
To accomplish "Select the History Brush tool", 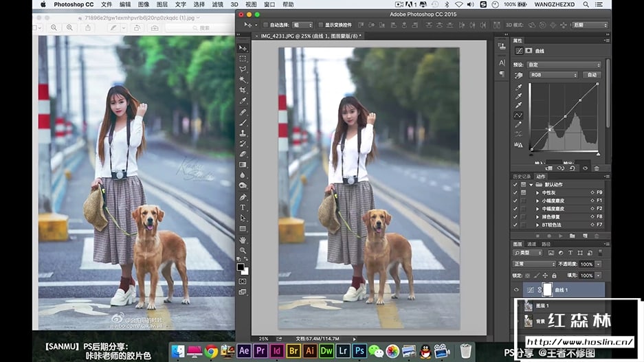I will (243, 144).
